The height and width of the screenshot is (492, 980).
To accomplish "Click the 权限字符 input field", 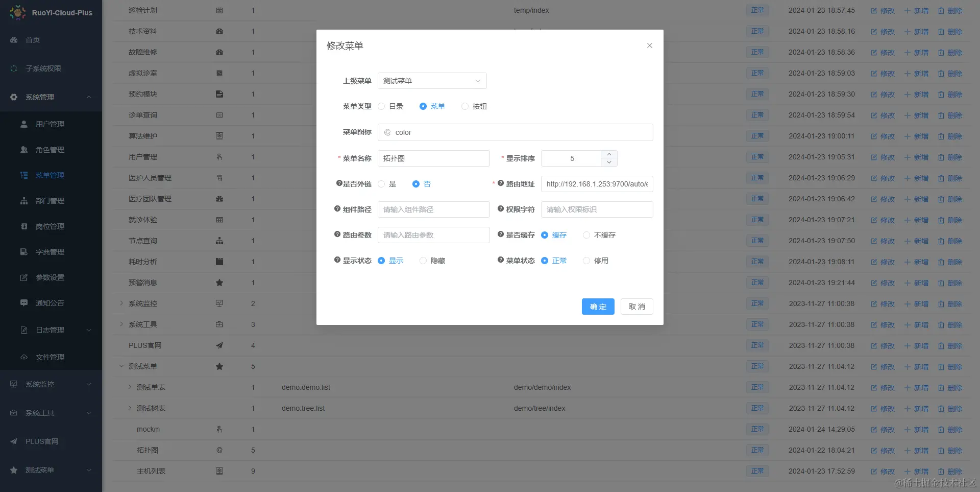I will (597, 209).
